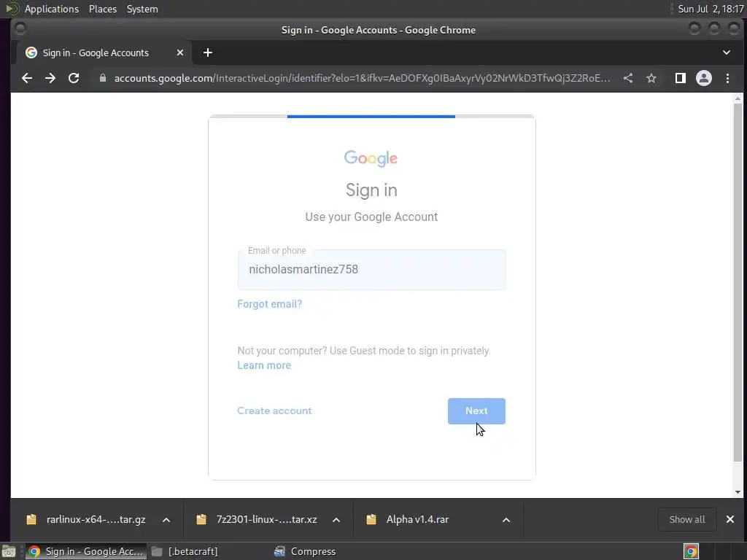Click the scrollbar up arrow
This screenshot has height=560, width=747.
tap(738, 98)
